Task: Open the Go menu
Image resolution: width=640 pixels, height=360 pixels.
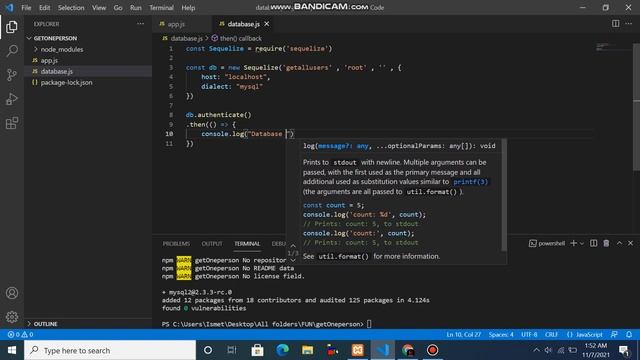Action: pos(118,8)
